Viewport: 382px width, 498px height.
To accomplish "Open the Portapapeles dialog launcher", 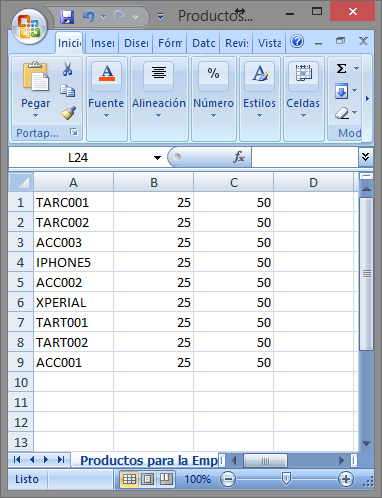I will click(x=74, y=132).
